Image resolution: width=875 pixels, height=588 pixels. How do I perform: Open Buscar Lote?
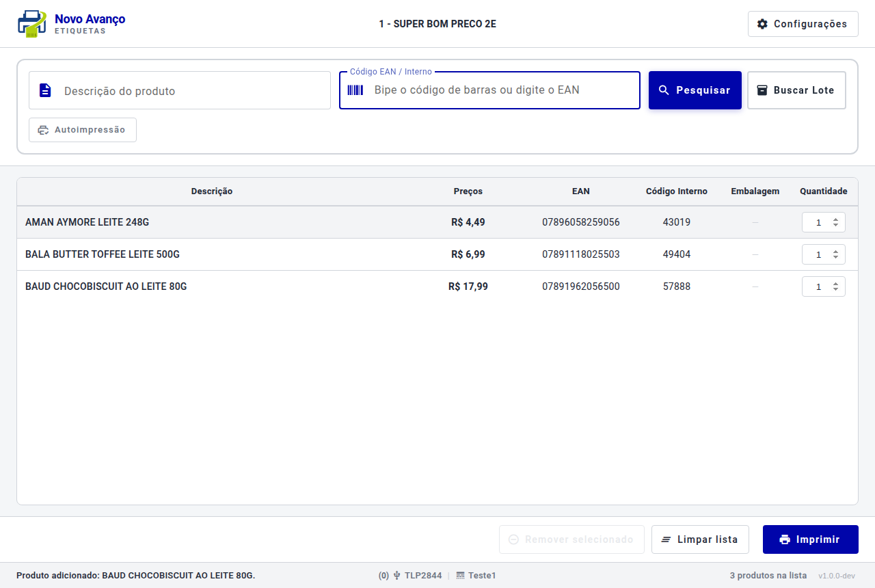click(x=796, y=90)
